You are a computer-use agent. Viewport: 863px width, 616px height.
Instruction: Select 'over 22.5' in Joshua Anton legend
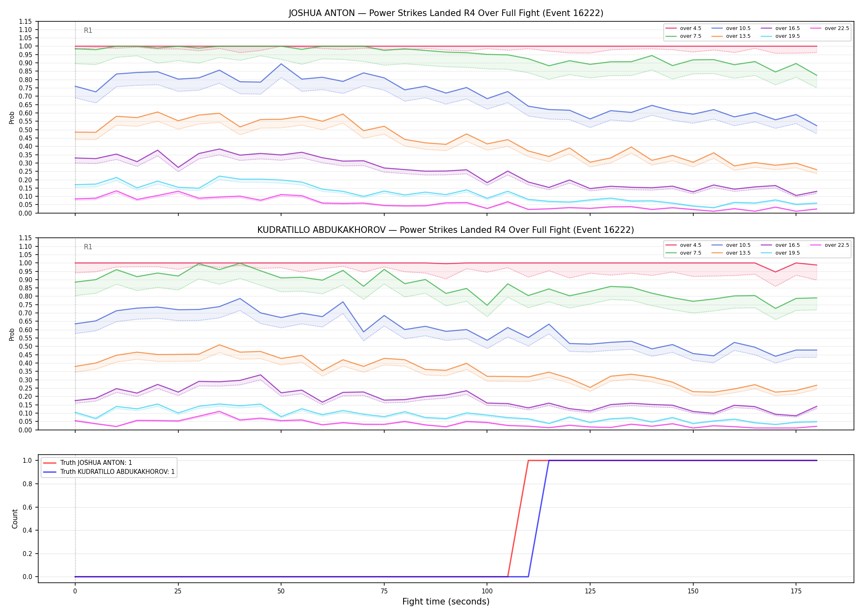tap(829, 28)
